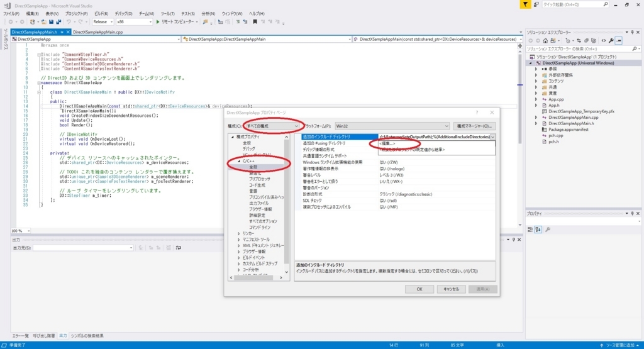
Task: Expand the マニフェスト ツール node
Action: tap(238, 240)
